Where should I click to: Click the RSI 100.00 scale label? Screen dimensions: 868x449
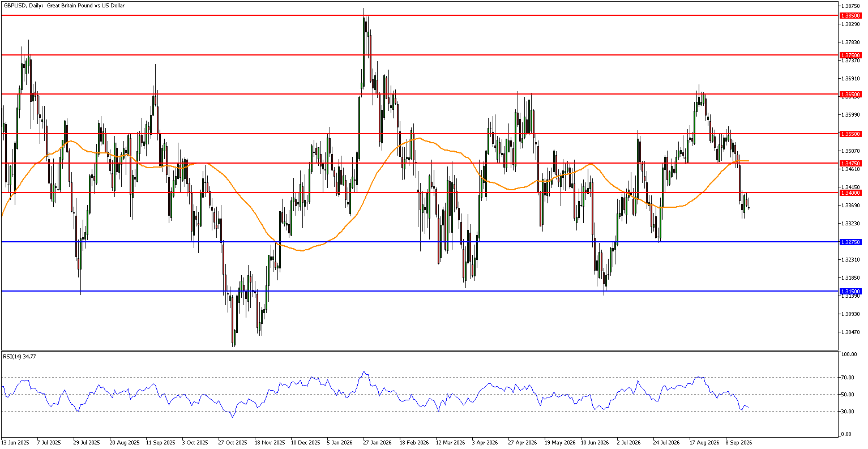(850, 354)
